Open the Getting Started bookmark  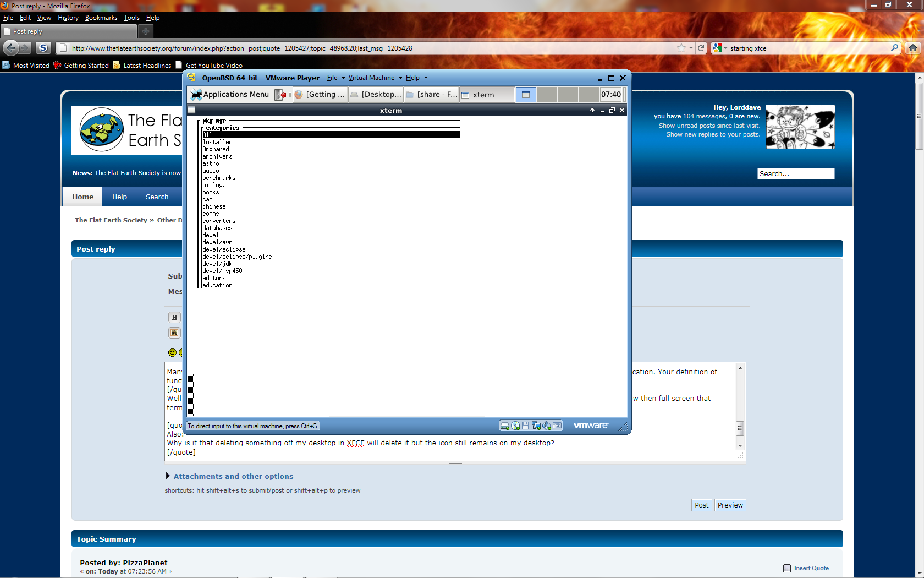81,65
